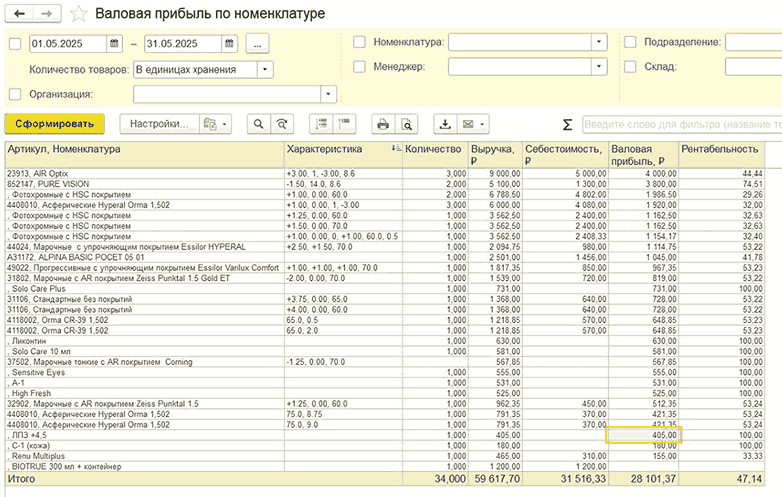Image resolution: width=782 pixels, height=497 pixels.
Task: Expand the Количество товаров dropdown arrow
Action: [265, 69]
